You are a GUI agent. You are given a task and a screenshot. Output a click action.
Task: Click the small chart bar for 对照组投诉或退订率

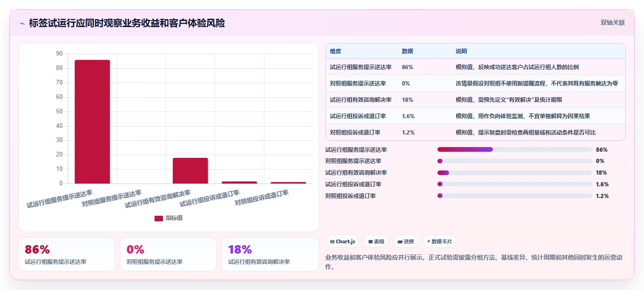point(288,183)
